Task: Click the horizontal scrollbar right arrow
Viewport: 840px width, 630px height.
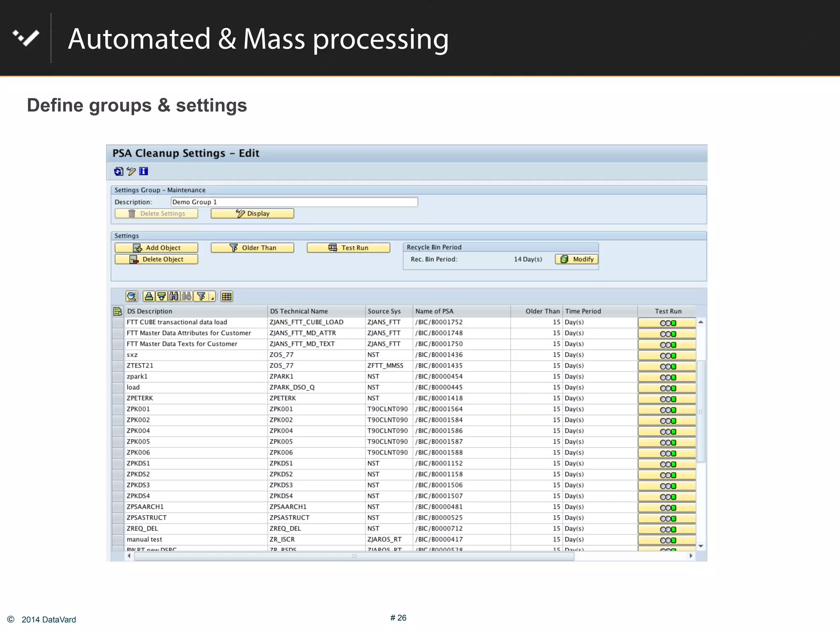Action: pyautogui.click(x=691, y=556)
